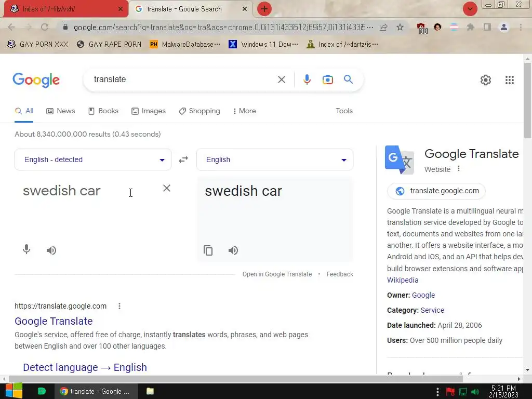Open the MalwareDatabase bookmark
532x399 pixels.
pos(185,45)
